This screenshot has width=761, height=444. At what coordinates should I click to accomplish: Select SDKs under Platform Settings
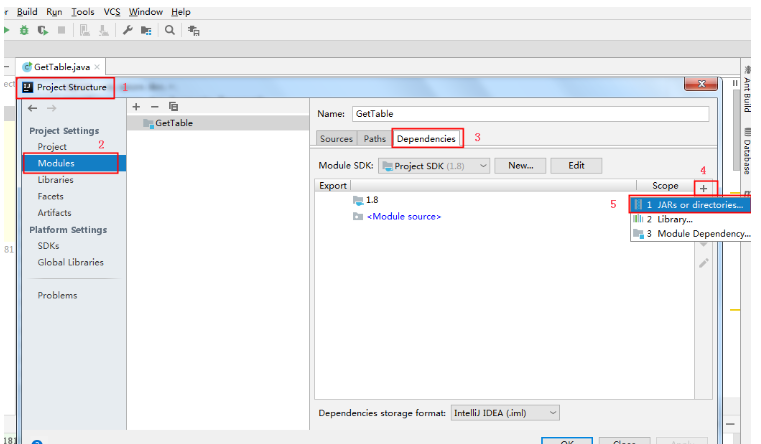[x=49, y=246]
